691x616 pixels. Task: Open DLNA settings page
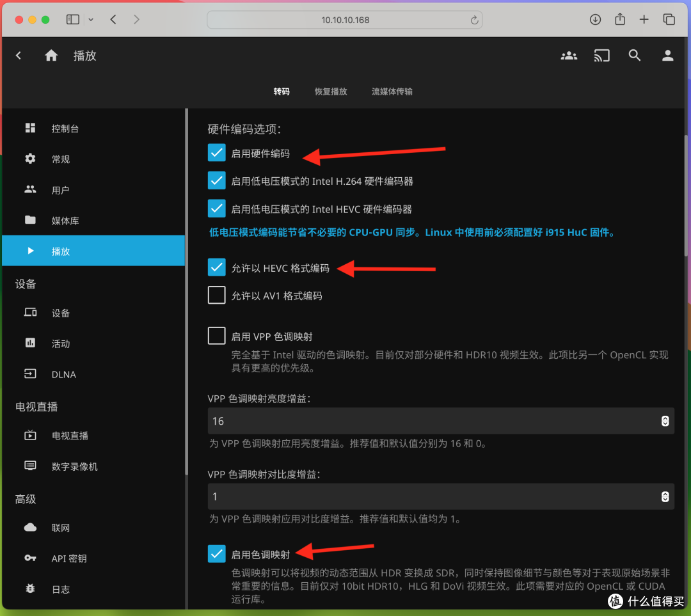point(93,374)
